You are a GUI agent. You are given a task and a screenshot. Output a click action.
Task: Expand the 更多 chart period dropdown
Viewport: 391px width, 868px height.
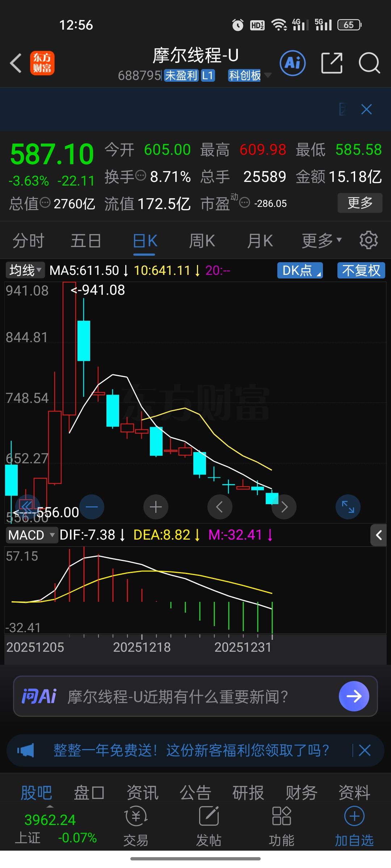point(322,241)
